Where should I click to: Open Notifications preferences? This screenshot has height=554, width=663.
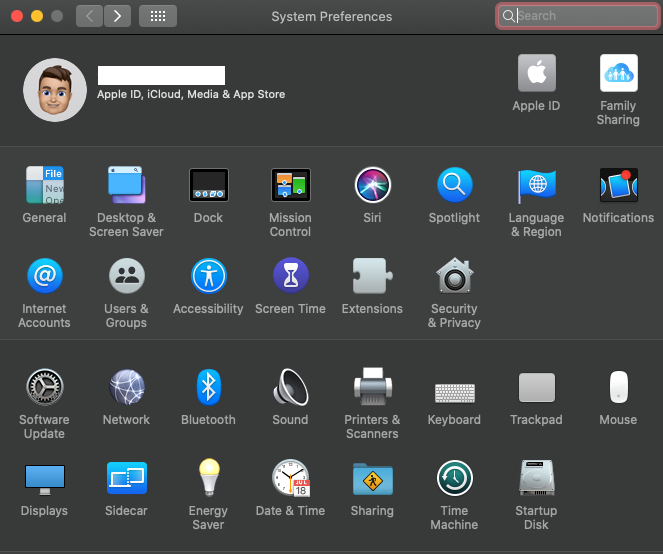pyautogui.click(x=619, y=185)
